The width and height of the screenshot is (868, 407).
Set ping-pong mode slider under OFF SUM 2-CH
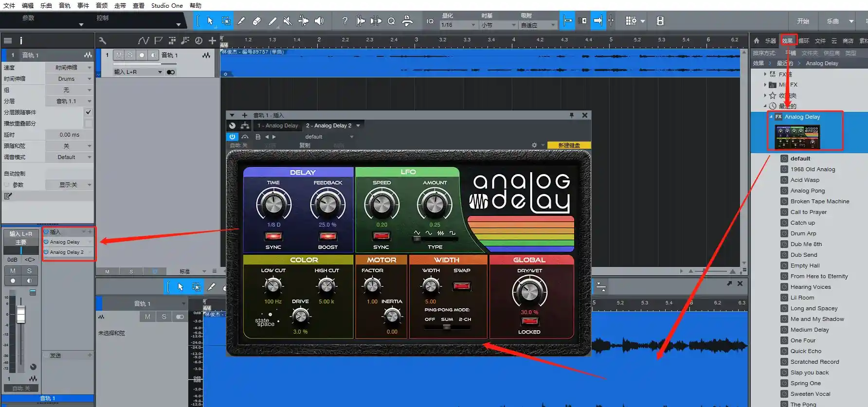(x=447, y=327)
